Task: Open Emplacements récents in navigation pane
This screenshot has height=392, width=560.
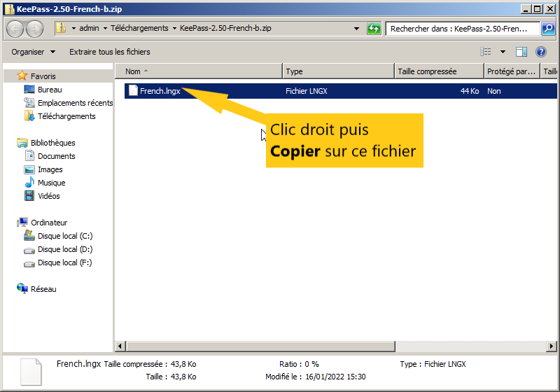Action: coord(75,103)
